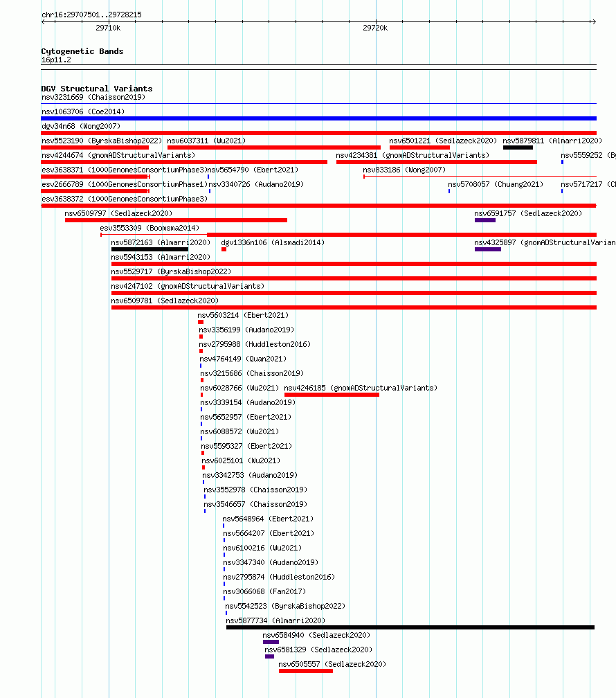Click the Cytogenetic Bands track title
Screen dimensions: 616x698
82,51
